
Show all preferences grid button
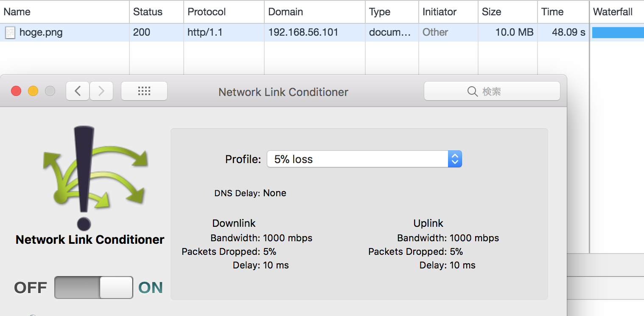[144, 91]
